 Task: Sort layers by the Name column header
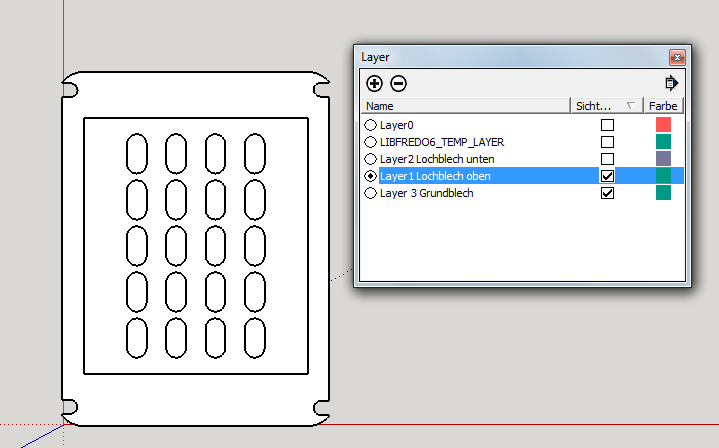[x=465, y=106]
